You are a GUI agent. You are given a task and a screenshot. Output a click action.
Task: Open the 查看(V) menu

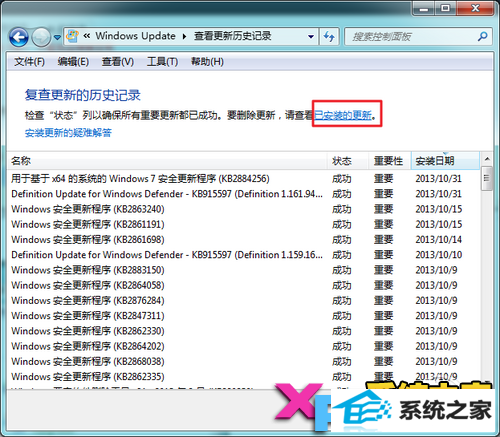pos(118,62)
